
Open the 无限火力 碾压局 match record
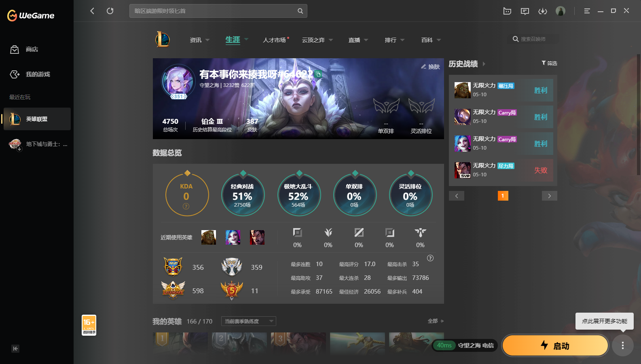point(503,90)
